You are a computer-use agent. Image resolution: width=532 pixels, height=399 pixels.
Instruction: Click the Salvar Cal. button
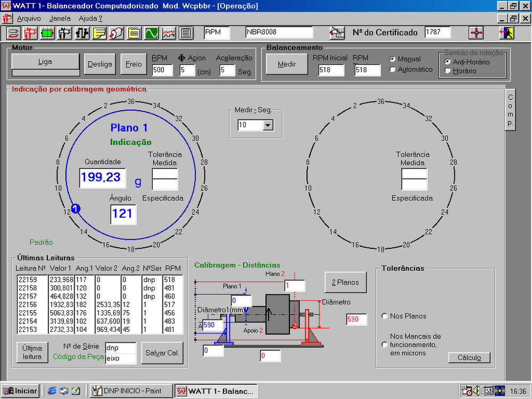point(162,353)
